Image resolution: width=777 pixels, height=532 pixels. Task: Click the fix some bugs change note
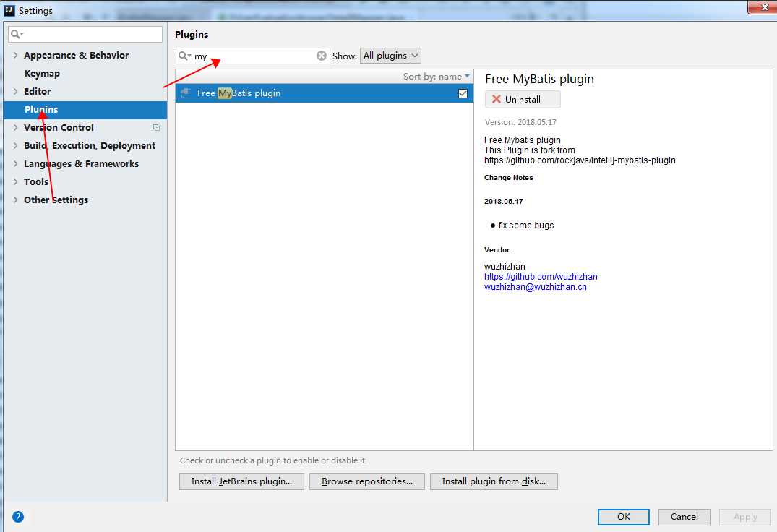pyautogui.click(x=525, y=226)
